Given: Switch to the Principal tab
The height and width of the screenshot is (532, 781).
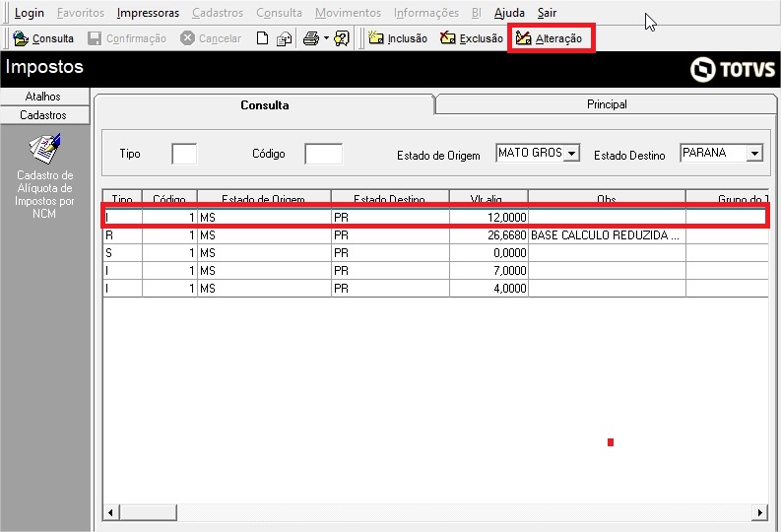Looking at the screenshot, I should click(606, 104).
